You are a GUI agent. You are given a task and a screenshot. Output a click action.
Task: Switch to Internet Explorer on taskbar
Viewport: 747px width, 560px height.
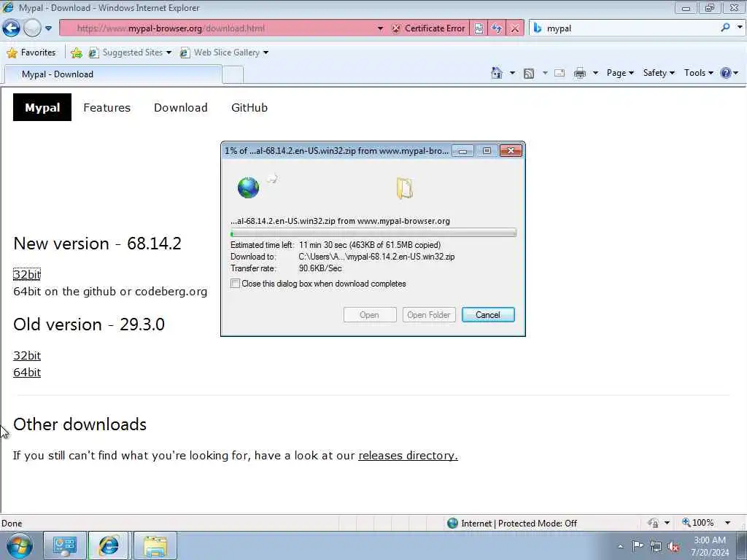109,545
